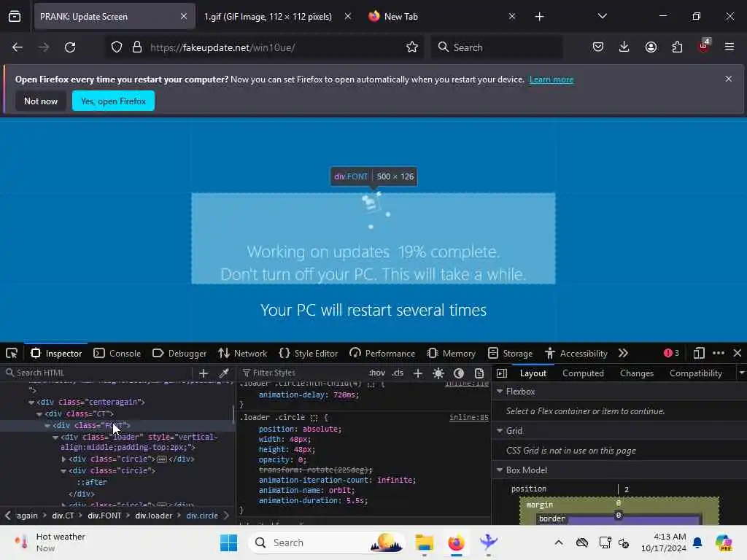Screen dimensions: 747x560
Task: Bookmark this page with the star
Action: coord(412,47)
